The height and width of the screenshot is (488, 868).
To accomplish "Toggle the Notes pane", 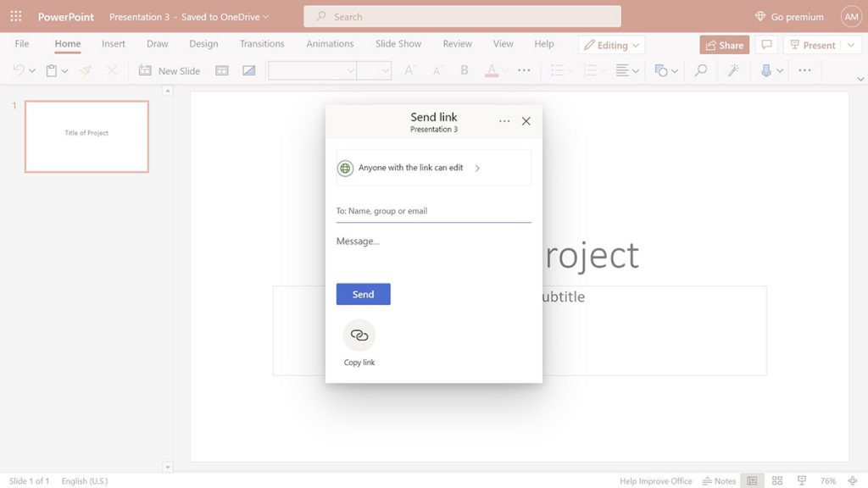I will tap(718, 480).
